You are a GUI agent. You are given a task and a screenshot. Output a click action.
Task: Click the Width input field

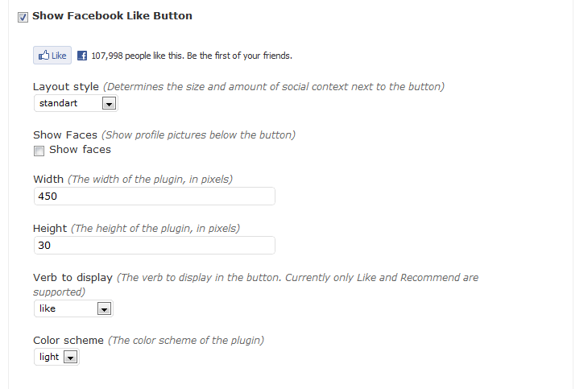tap(155, 197)
